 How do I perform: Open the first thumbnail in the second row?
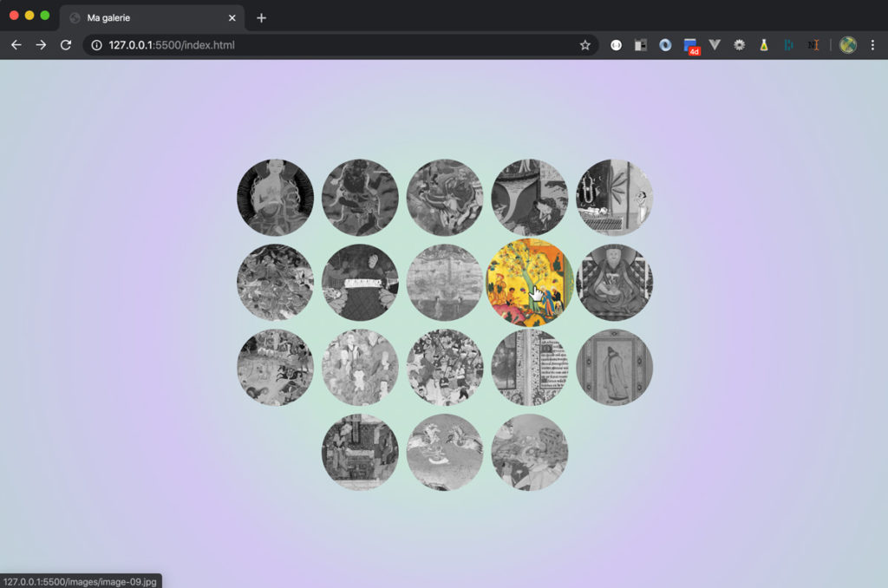275,282
